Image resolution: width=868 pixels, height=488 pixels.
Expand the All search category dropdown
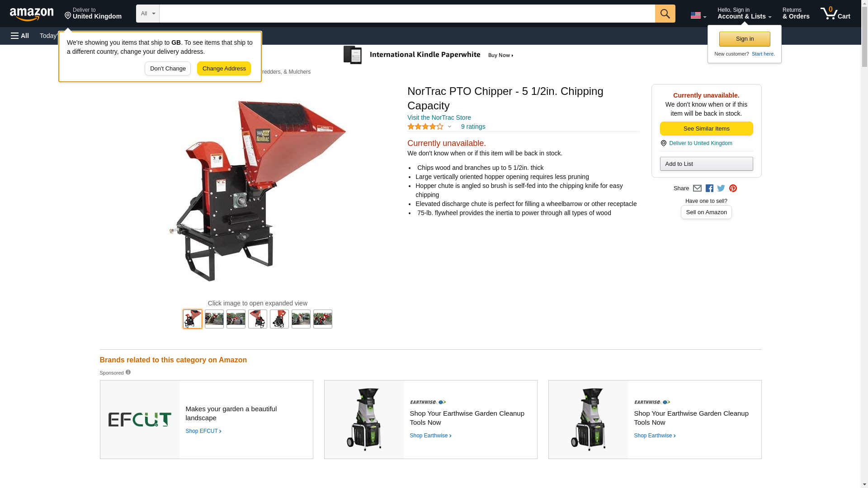pos(148,14)
